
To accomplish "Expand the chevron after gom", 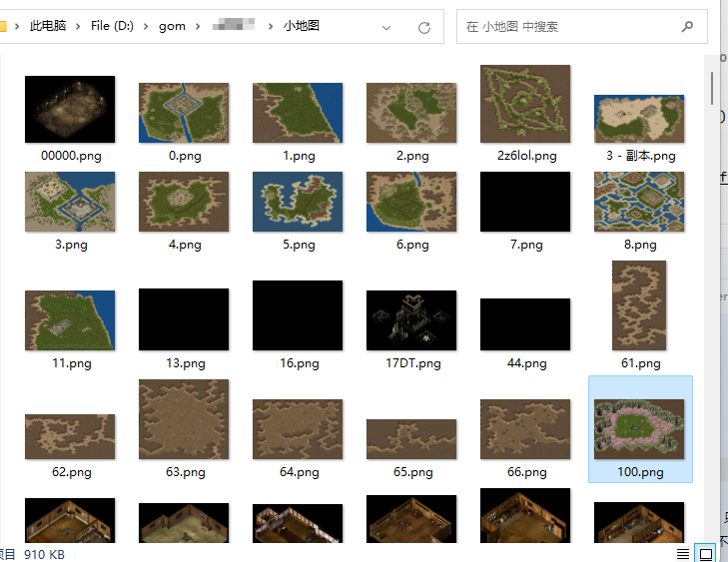I will (198, 26).
